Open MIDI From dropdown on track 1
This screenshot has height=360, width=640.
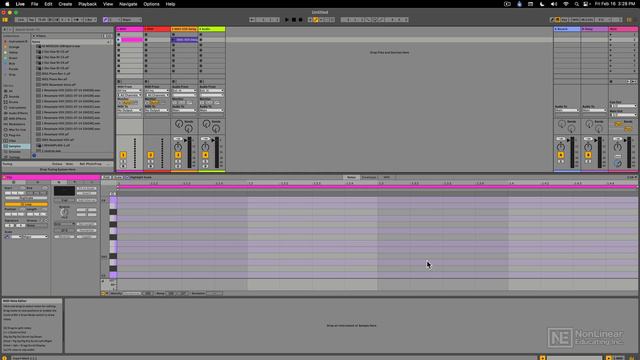coord(129,91)
